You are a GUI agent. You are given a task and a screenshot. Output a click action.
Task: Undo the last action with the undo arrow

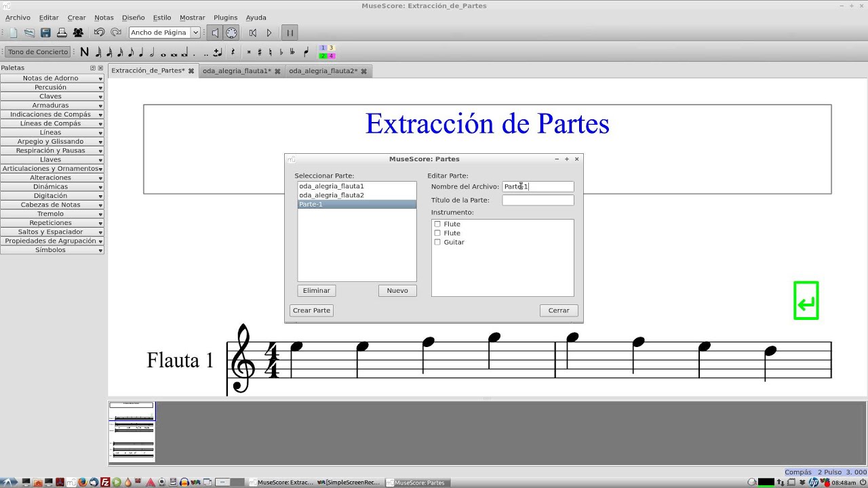click(99, 33)
